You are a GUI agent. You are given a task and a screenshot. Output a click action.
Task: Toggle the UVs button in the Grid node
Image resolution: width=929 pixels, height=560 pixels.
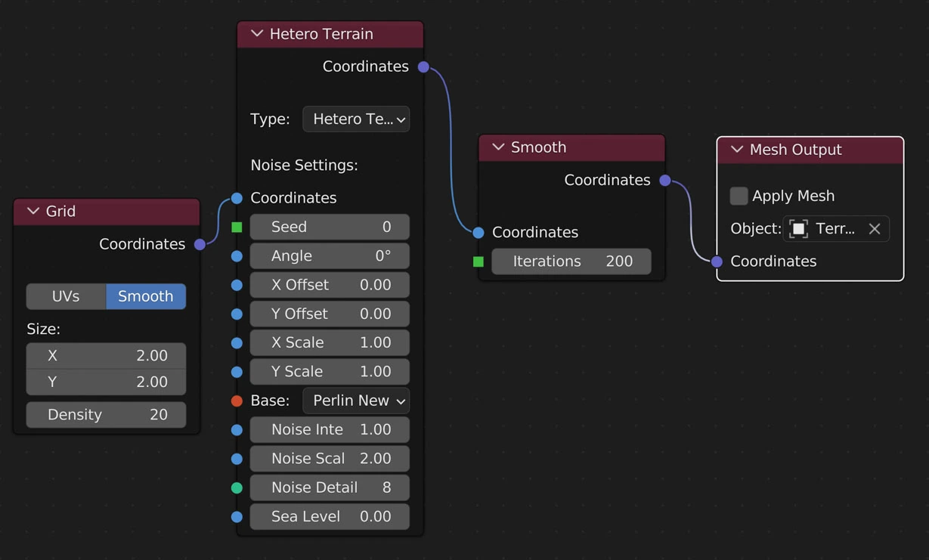click(x=66, y=296)
